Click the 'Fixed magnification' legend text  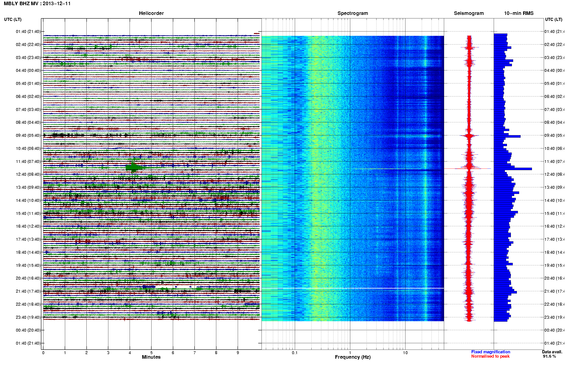coord(491,352)
